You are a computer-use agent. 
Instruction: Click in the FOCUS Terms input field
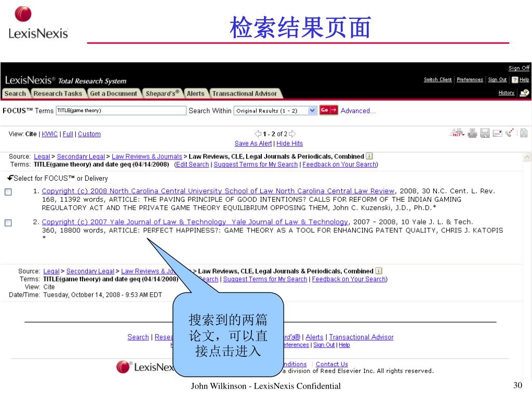pyautogui.click(x=121, y=111)
